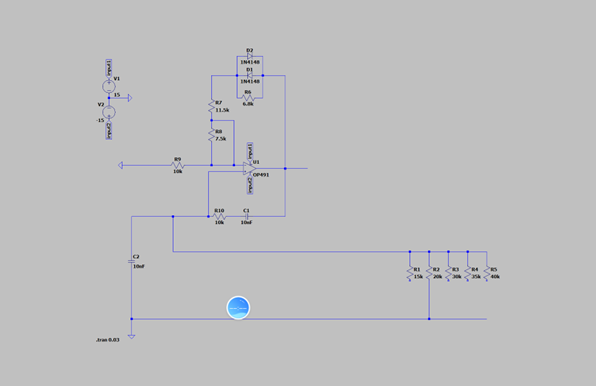Screen dimensions: 596x386
Task: Click the ground symbol below C2
Action: point(132,336)
